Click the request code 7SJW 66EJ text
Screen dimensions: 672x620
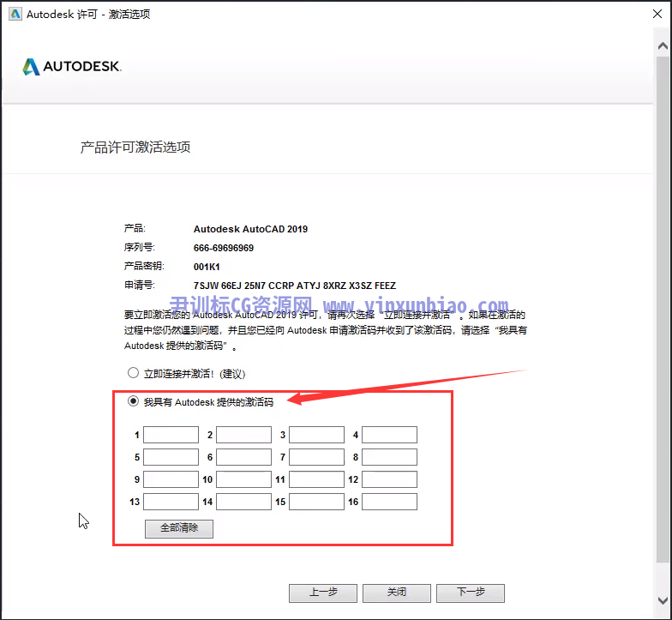295,286
